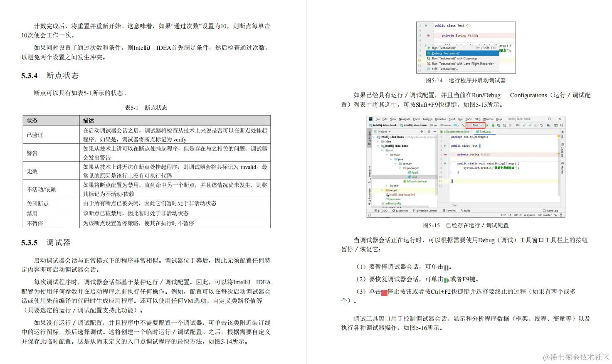The height and width of the screenshot is (364, 612).
Task: Select intellij-idea-base.iml in project tree
Action: (400, 194)
